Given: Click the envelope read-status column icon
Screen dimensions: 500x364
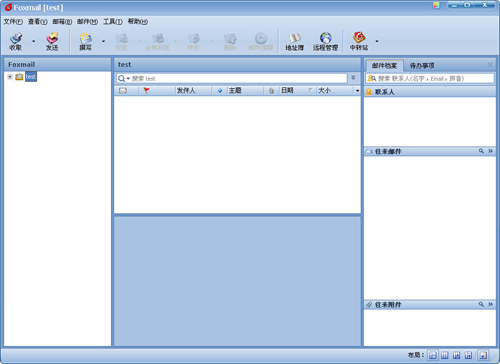Looking at the screenshot, I should [123, 90].
